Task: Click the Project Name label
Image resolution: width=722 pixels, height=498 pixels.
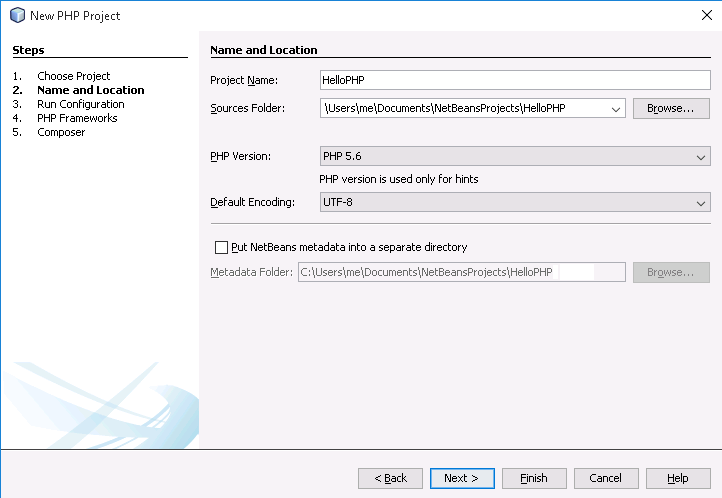Action: [244, 80]
